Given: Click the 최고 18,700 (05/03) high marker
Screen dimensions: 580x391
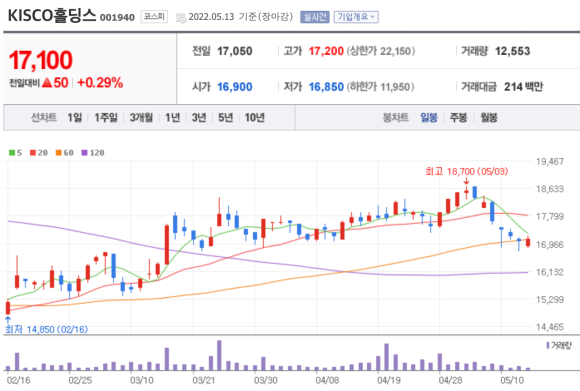Looking at the screenshot, I should [466, 172].
